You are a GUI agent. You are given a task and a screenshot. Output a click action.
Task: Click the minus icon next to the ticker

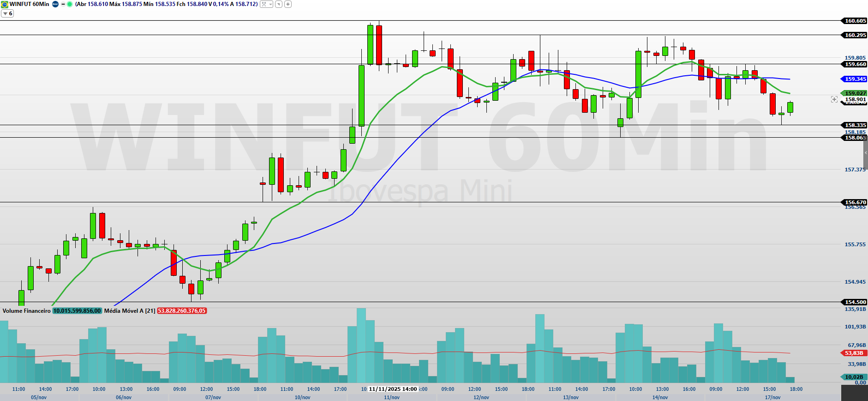point(63,4)
